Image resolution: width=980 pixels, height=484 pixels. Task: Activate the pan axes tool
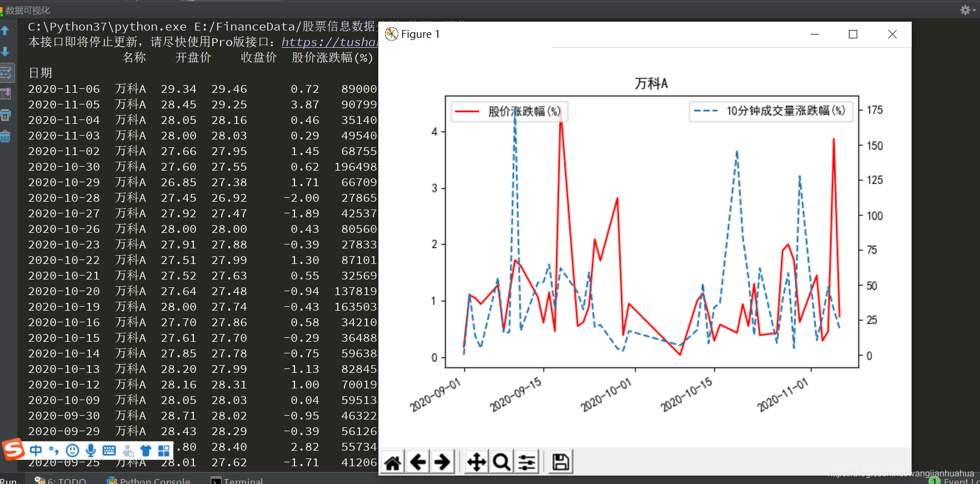tap(477, 462)
